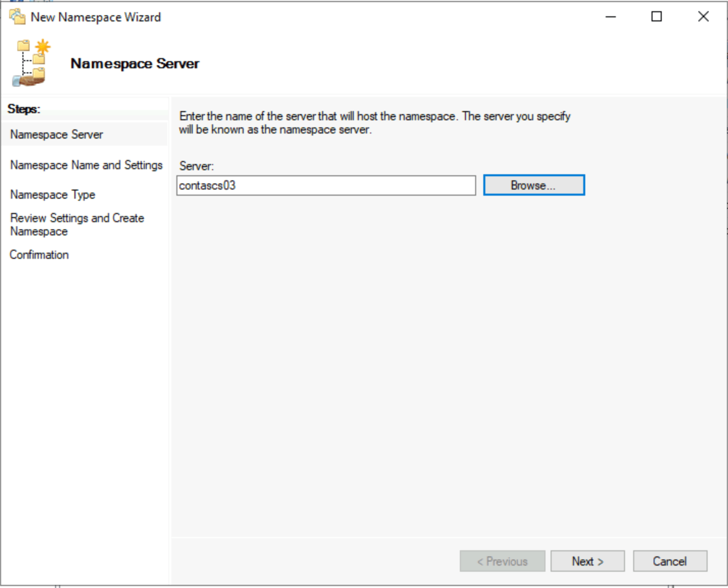Select the Namespace Type step
This screenshot has width=728, height=588.
[x=52, y=194]
